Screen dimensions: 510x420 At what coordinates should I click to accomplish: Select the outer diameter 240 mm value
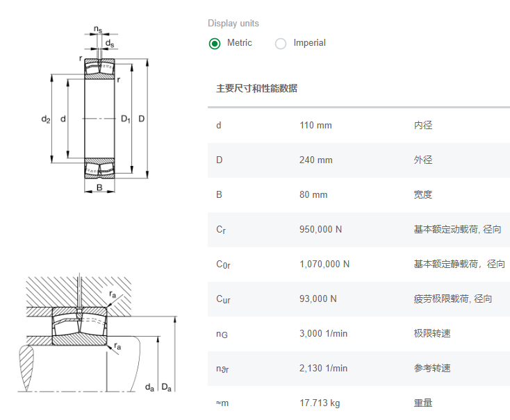click(x=315, y=160)
